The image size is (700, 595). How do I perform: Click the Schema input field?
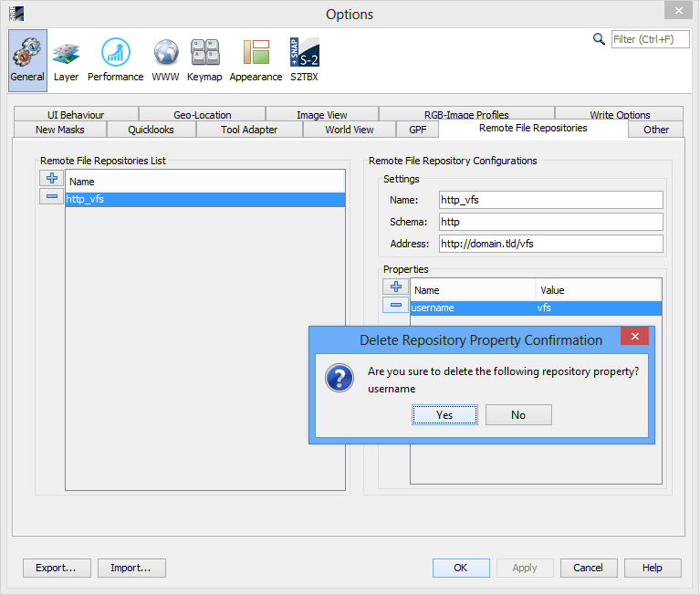[551, 222]
